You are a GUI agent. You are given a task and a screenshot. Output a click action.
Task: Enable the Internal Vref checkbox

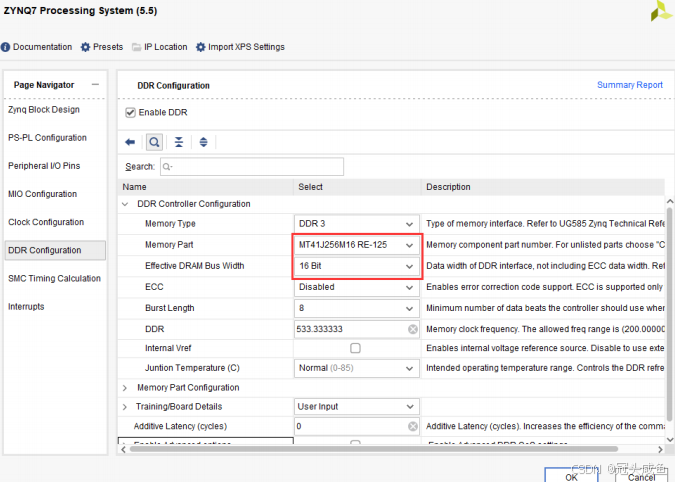[355, 348]
